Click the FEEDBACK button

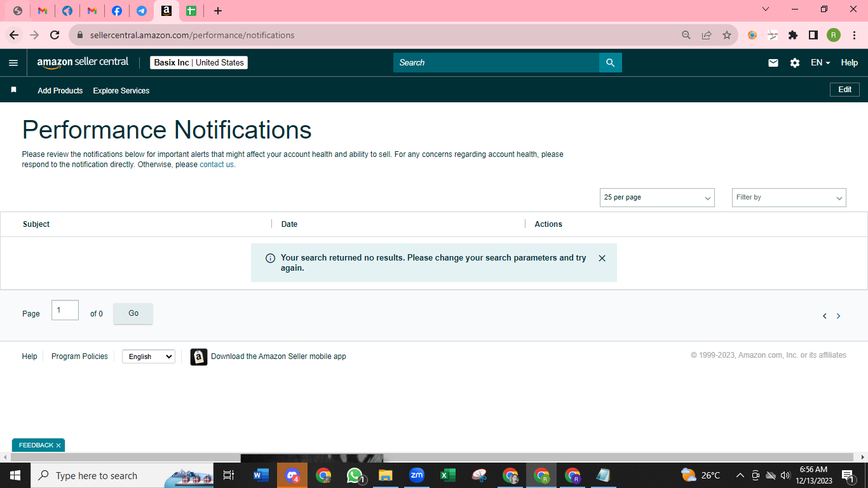pos(36,445)
